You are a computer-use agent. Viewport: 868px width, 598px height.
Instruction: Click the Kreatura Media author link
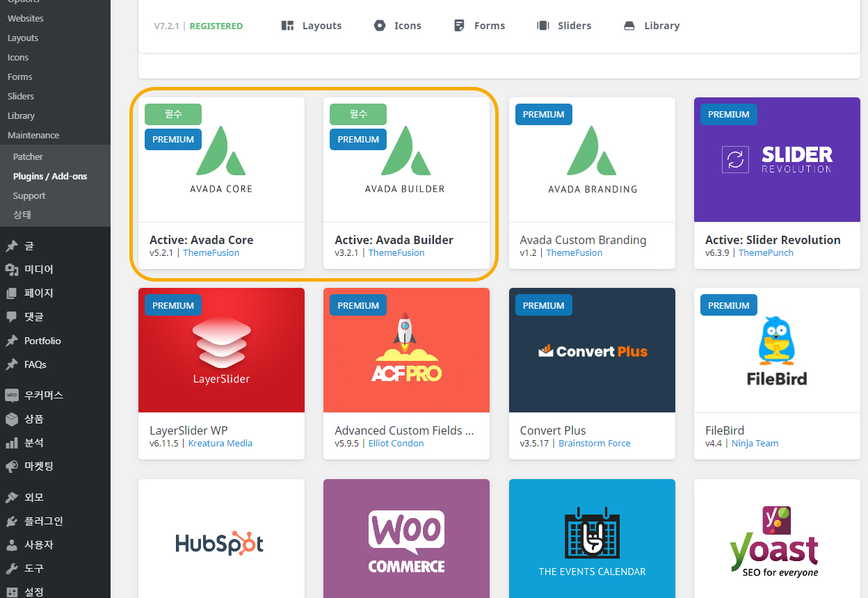220,443
